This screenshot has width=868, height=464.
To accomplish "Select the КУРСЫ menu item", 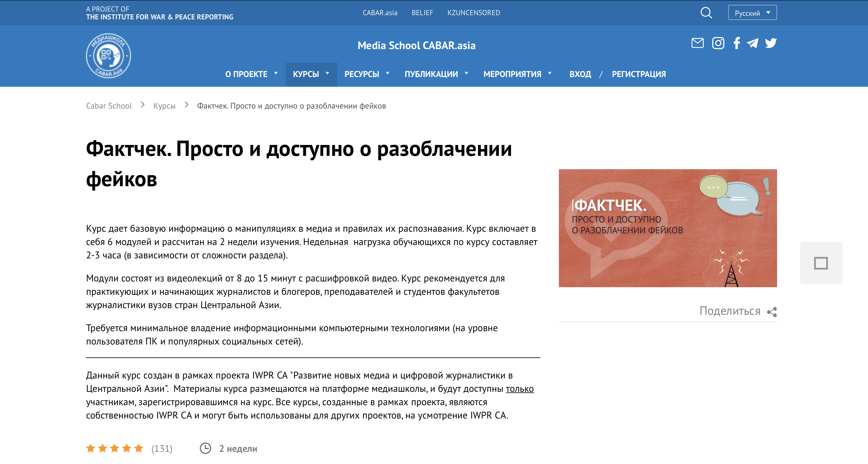I will pos(311,74).
